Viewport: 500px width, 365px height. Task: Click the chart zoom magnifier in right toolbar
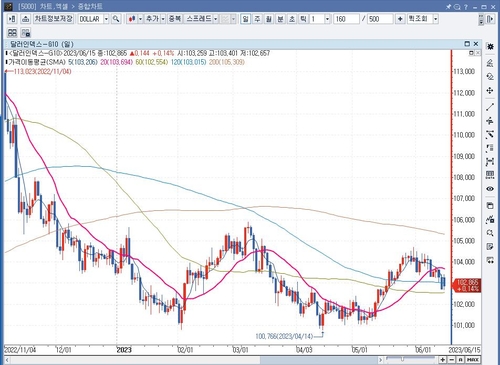tap(490, 233)
